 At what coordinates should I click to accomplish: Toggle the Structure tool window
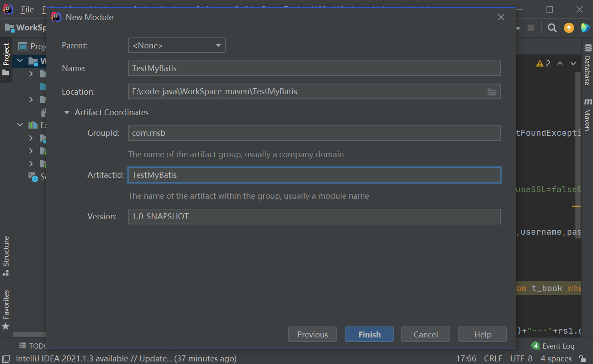(x=6, y=255)
